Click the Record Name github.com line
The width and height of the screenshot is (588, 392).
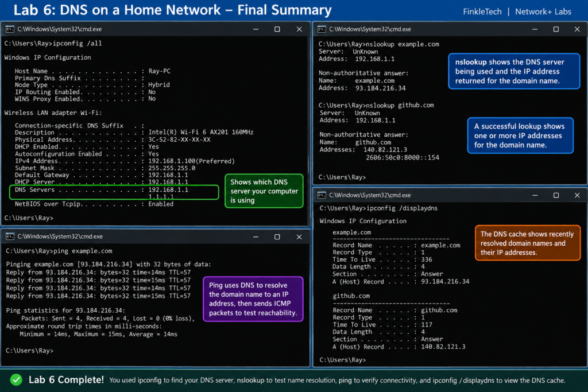tap(395, 311)
